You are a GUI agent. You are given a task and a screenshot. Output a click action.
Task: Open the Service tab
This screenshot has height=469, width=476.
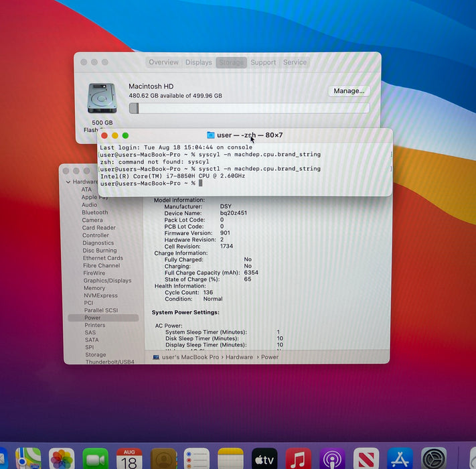[x=295, y=62]
